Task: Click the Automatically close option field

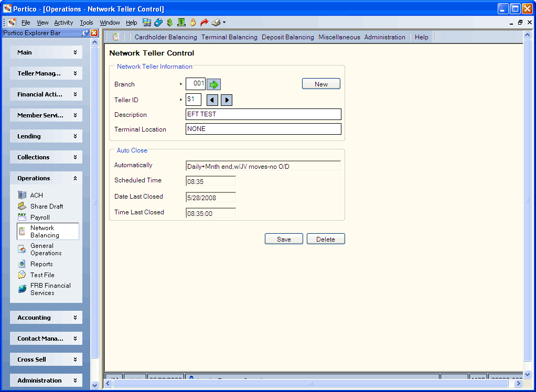Action: click(x=263, y=166)
